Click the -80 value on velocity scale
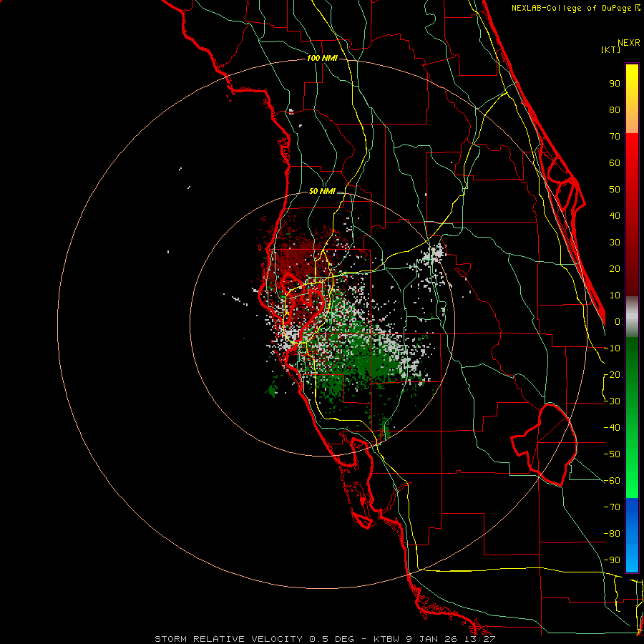The width and height of the screenshot is (644, 644). (x=612, y=534)
